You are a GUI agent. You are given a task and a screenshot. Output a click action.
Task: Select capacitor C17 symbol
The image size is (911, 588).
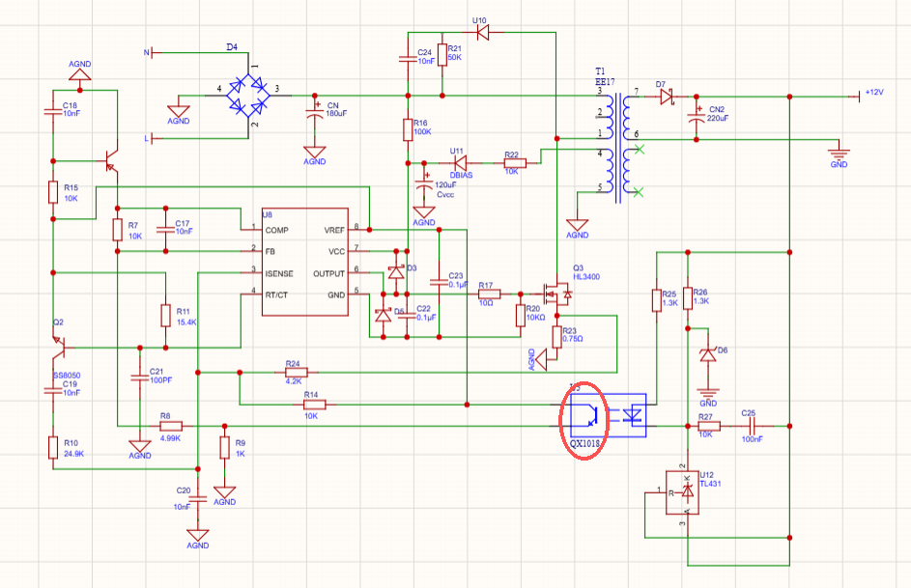[x=165, y=230]
